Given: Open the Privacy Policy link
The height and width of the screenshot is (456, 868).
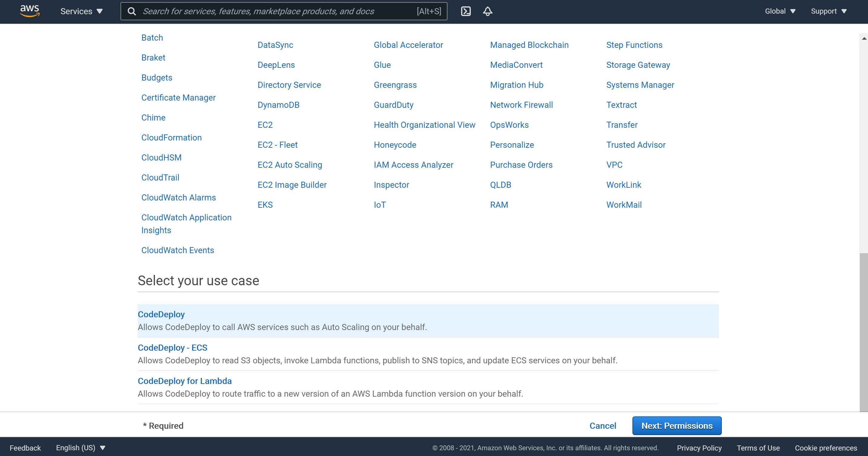Looking at the screenshot, I should pos(699,448).
